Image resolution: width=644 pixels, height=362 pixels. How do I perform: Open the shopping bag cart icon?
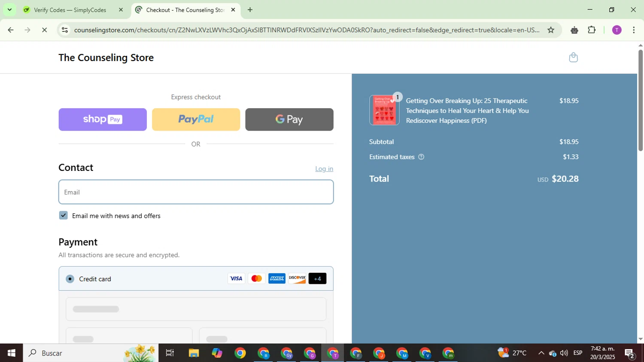(x=573, y=57)
